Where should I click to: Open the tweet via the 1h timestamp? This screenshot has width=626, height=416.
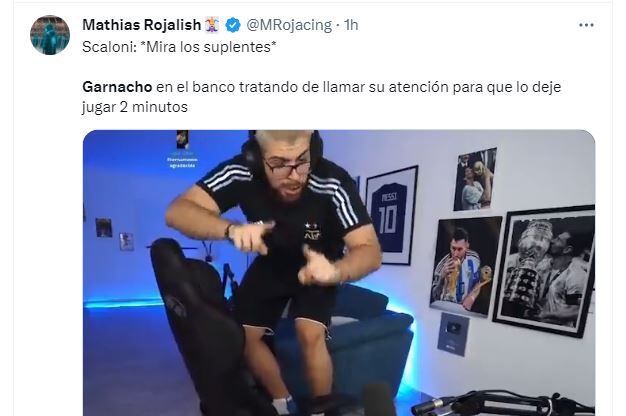coord(351,25)
